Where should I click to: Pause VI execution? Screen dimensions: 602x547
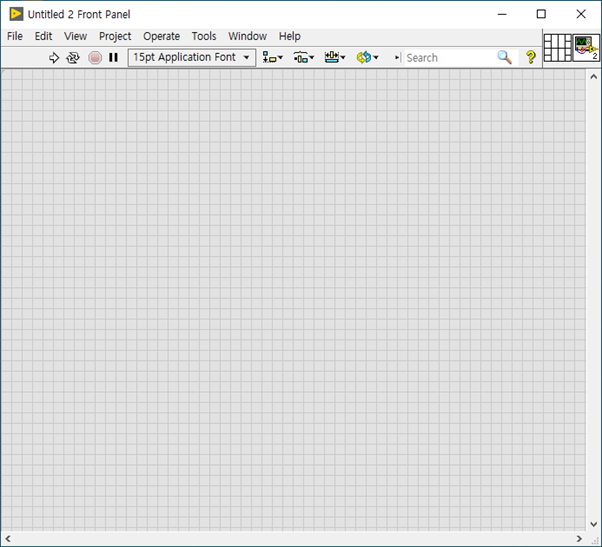113,58
